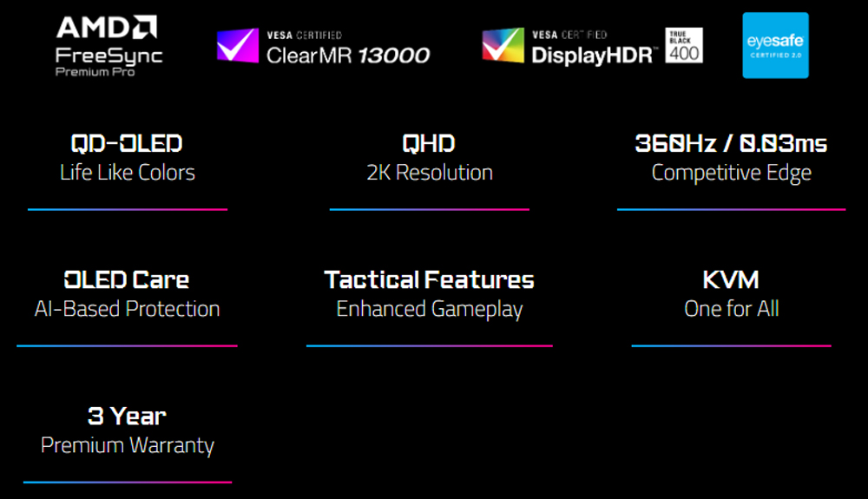This screenshot has height=499, width=868.
Task: Click the Competitive Edge subtitle
Action: 731,172
